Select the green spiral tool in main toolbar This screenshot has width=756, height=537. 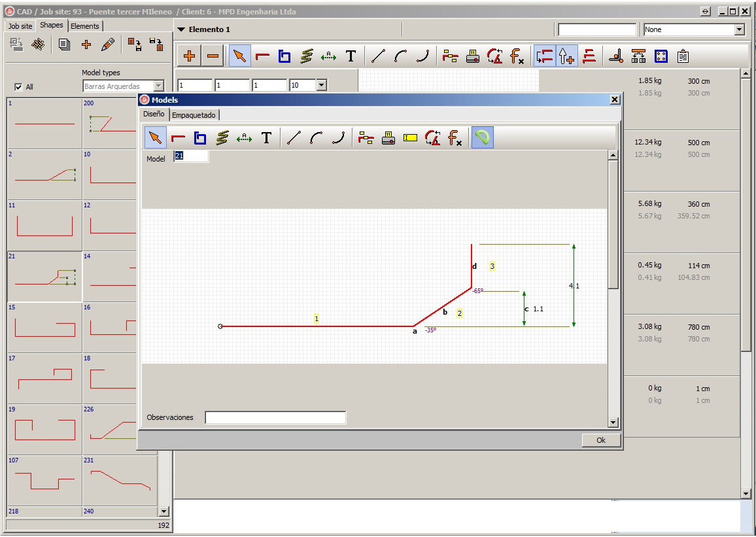pyautogui.click(x=306, y=56)
